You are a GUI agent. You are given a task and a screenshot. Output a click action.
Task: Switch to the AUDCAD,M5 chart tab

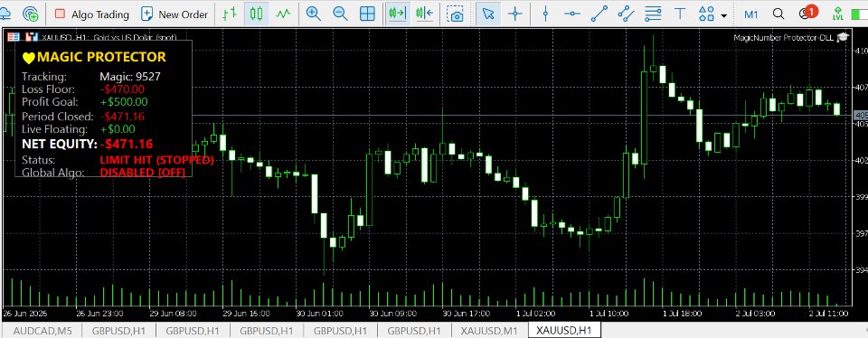(42, 331)
